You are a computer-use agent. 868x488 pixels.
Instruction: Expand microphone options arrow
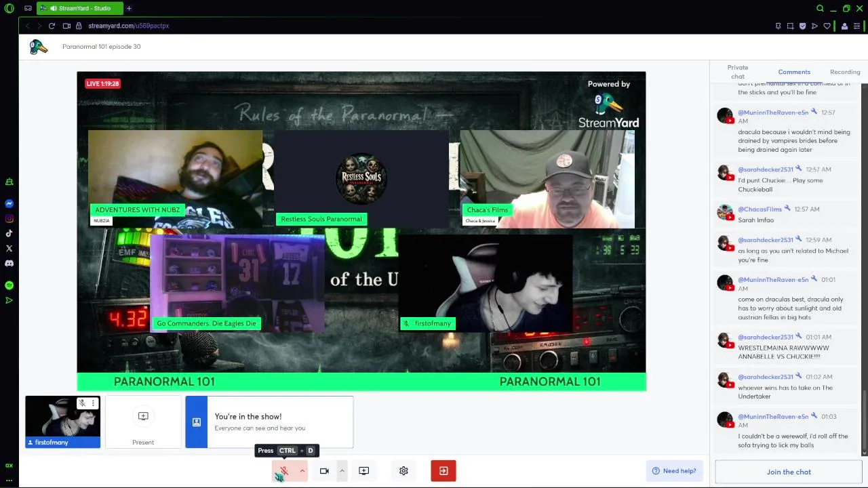[302, 471]
